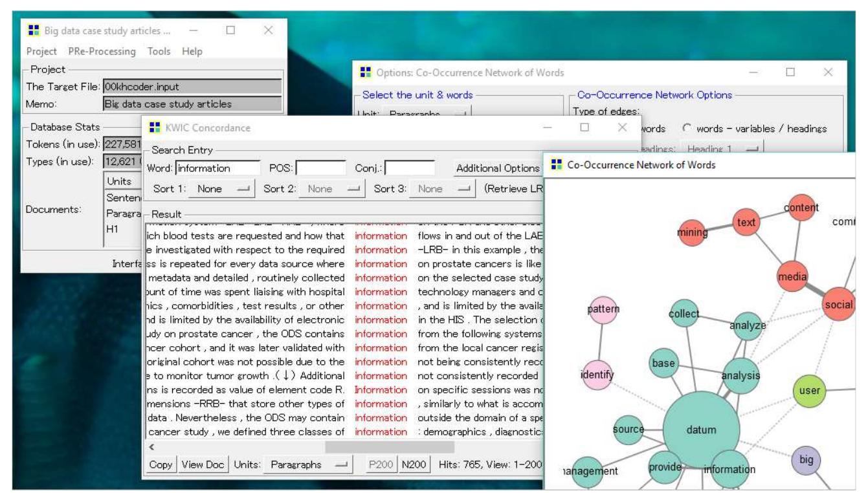Click the 'provide' node in the network

pyautogui.click(x=665, y=468)
